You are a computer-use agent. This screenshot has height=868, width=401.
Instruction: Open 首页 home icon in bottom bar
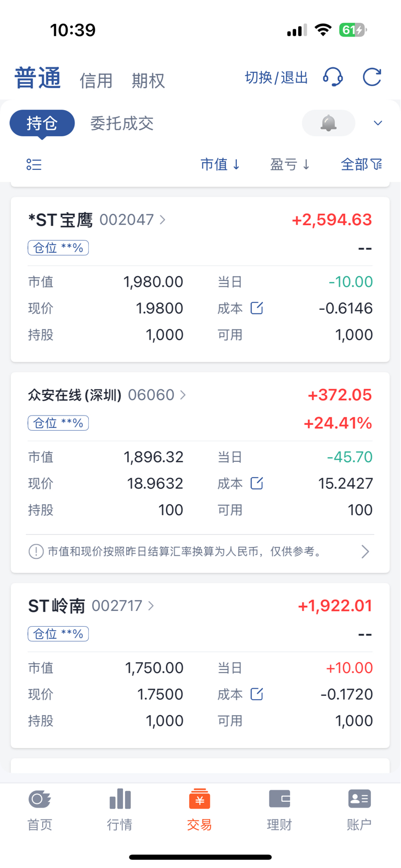coord(40,799)
